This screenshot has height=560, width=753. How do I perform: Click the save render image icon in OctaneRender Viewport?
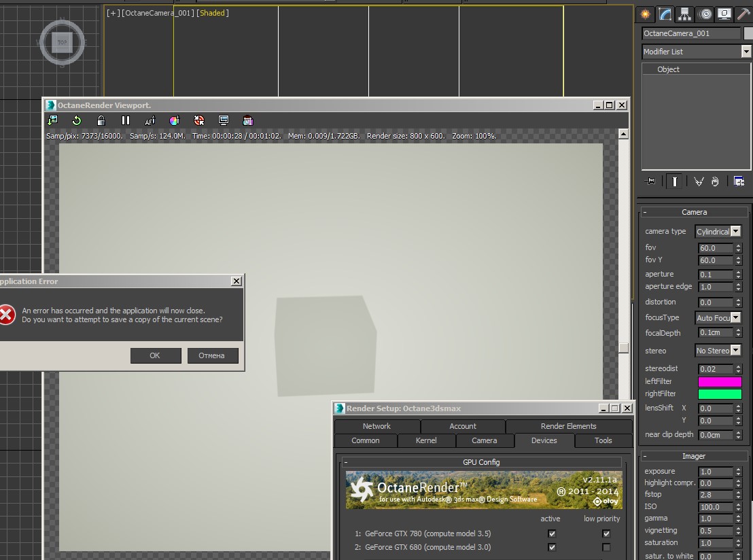(52, 120)
